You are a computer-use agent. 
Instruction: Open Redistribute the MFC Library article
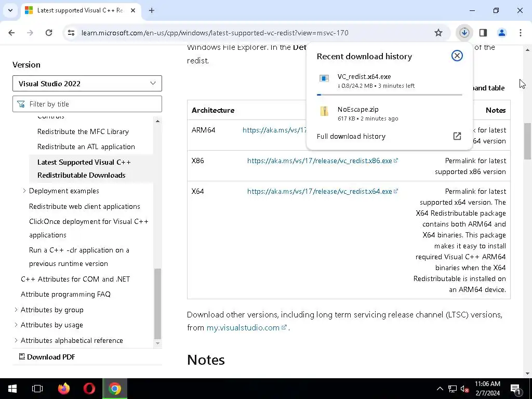(x=83, y=131)
